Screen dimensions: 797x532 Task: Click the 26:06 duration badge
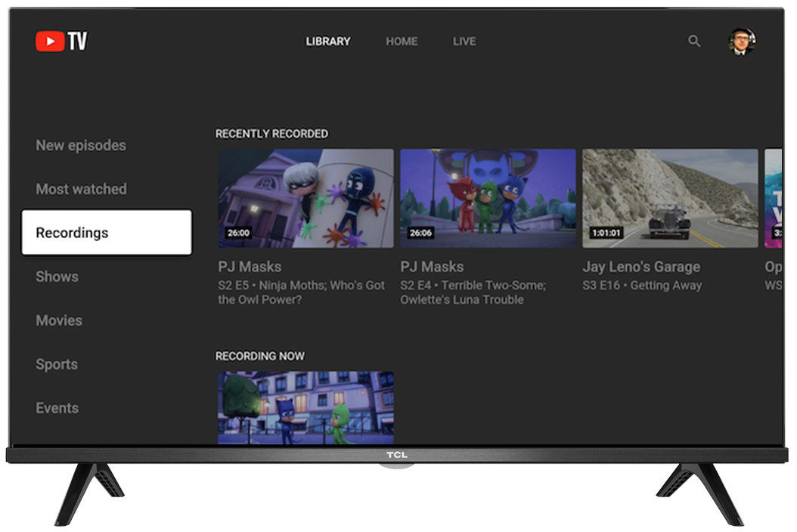(421, 233)
